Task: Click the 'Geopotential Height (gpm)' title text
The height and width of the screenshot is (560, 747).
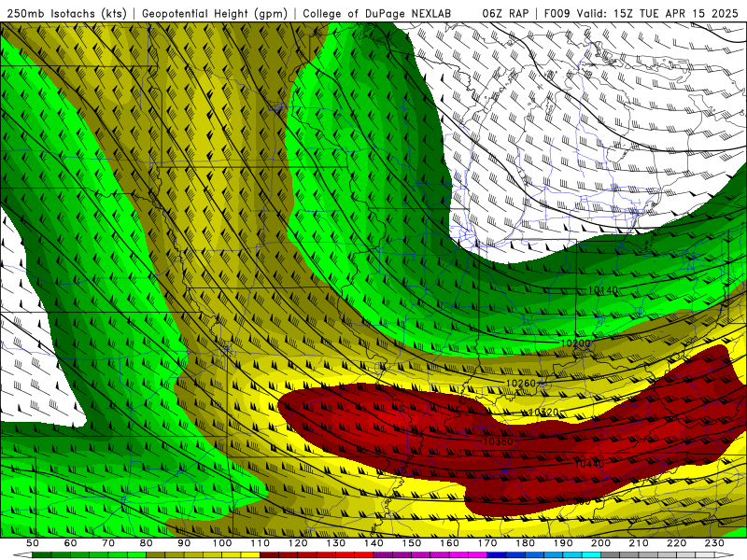Action: (215, 13)
